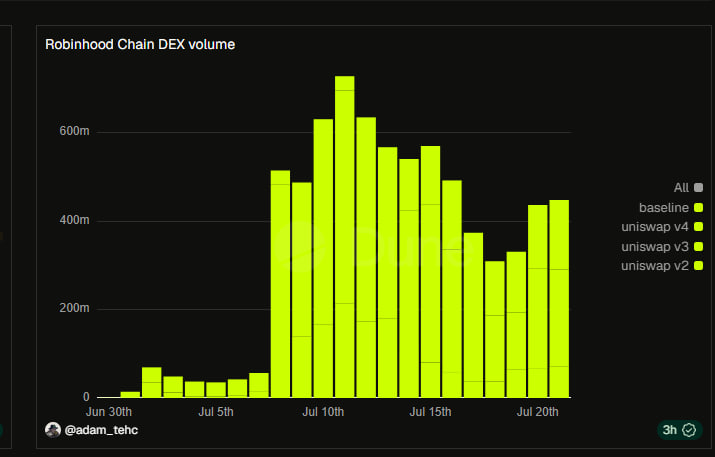Click the baseline legend color swatch
Screen dimensions: 715x457
click(x=698, y=208)
